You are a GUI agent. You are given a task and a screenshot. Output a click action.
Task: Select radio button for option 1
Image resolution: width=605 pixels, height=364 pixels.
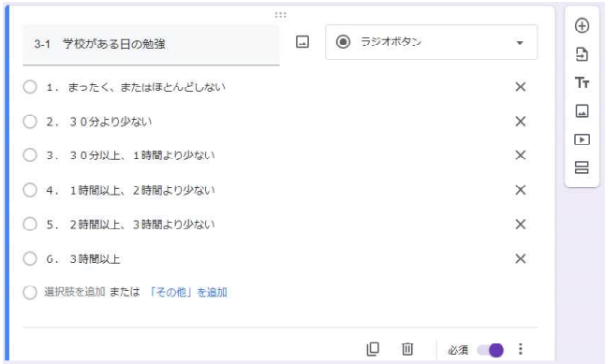[30, 87]
